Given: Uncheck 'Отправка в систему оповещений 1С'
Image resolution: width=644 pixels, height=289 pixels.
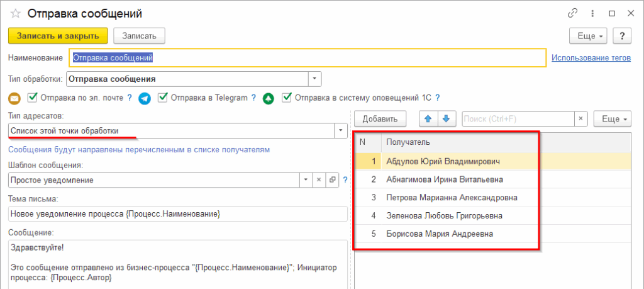Looking at the screenshot, I should (x=287, y=98).
